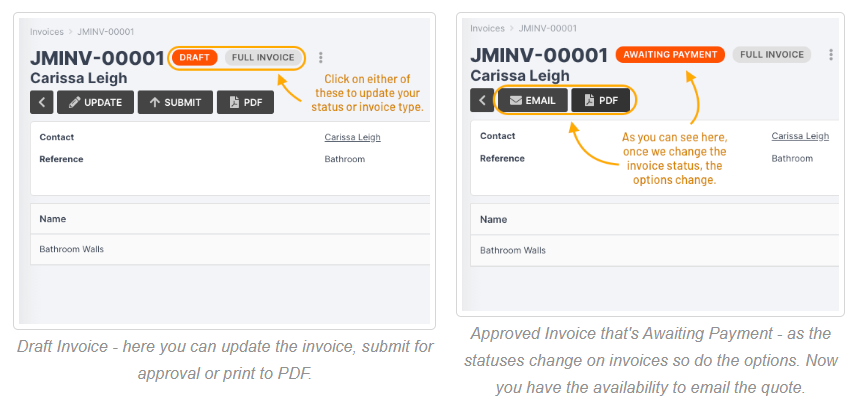Screen dimensions: 861x405
Task: Click Invoices breadcrumb in the left screenshot
Action: (48, 31)
